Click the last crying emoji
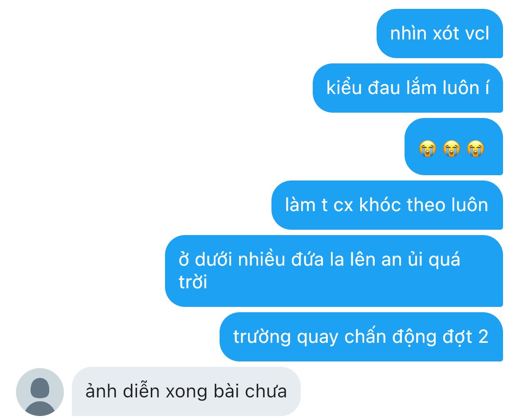Image resolution: width=519 pixels, height=420 pixels. click(x=476, y=148)
